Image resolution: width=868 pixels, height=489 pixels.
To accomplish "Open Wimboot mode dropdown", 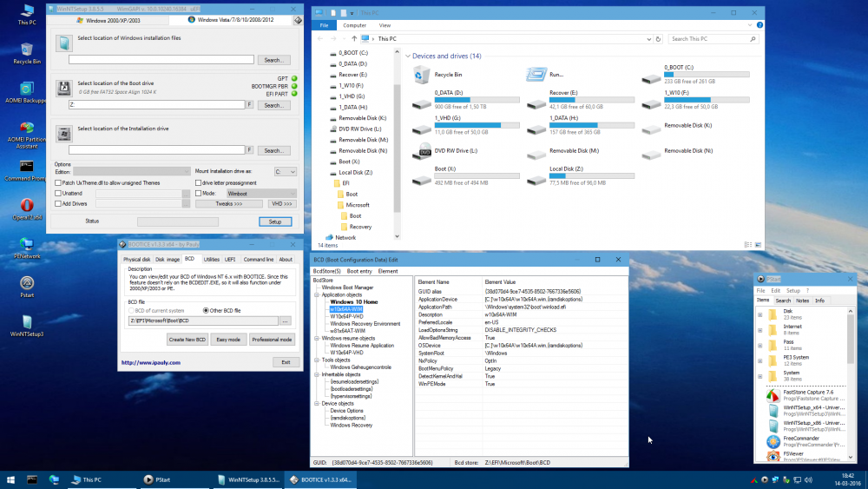I will click(261, 194).
